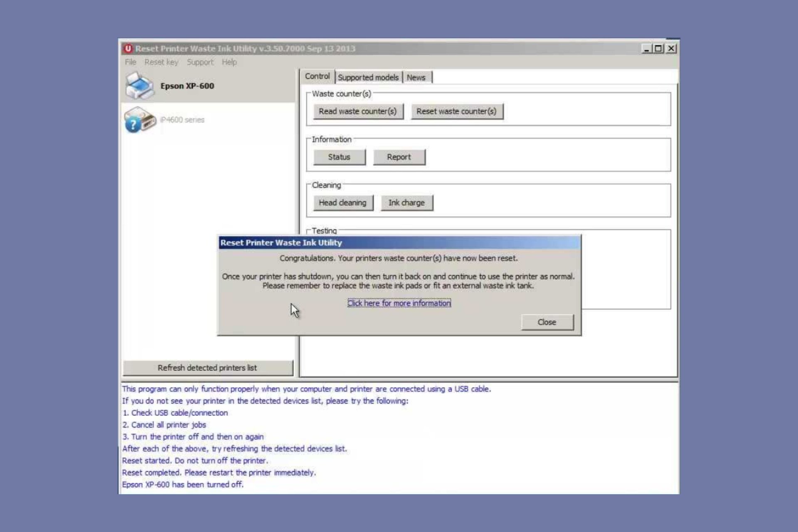Select the 'iP4600 series' printer name
Screen dimensions: 798x532
[x=182, y=120]
